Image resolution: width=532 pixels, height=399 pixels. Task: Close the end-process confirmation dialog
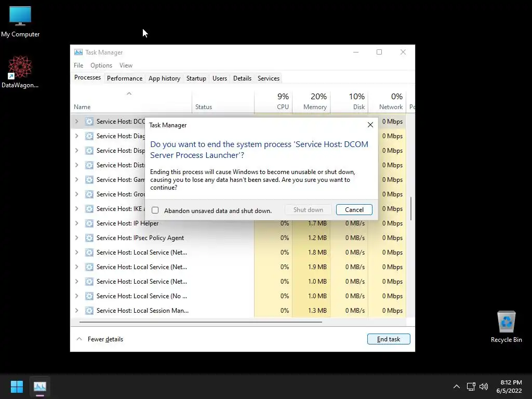[x=370, y=125]
